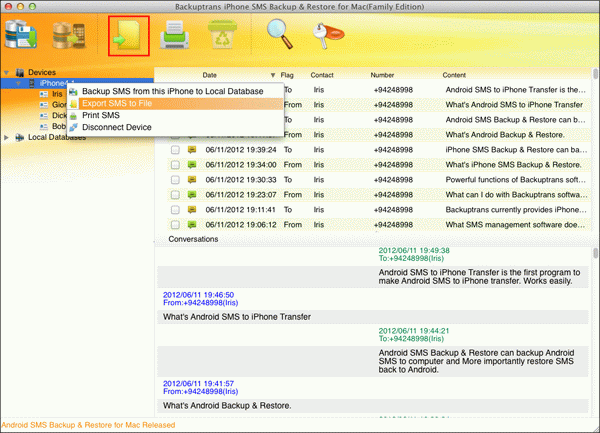Click conversation bubble 'What's Android SMS to iPhone Transfer'
Screen dimensions: 600x433
click(x=237, y=317)
